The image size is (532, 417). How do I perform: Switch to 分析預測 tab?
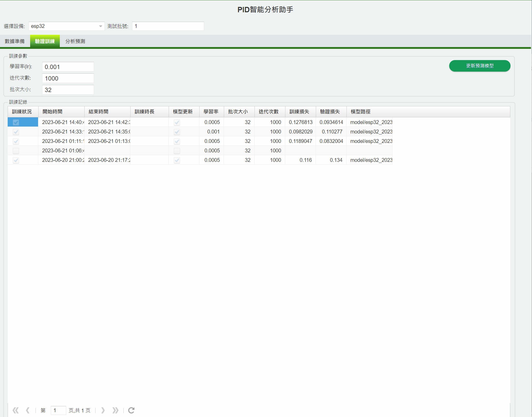(x=75, y=41)
